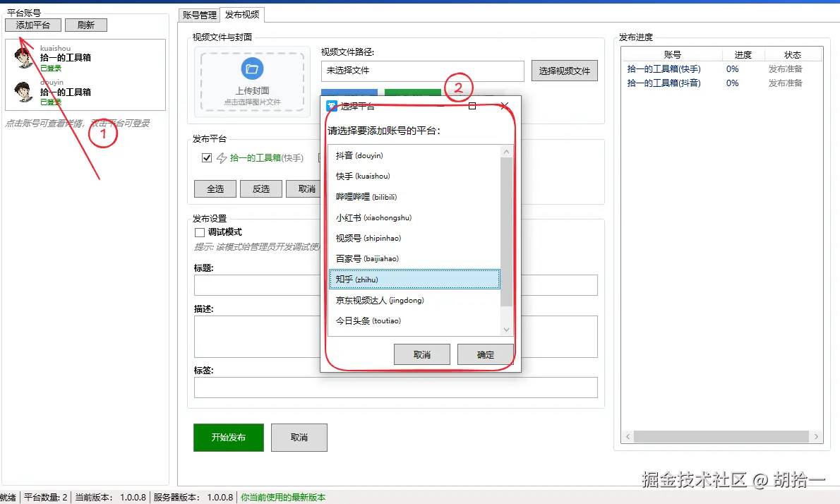Click 取消 in the 选择平台 dialog
Image resolution: width=840 pixels, height=504 pixels.
pyautogui.click(x=421, y=354)
